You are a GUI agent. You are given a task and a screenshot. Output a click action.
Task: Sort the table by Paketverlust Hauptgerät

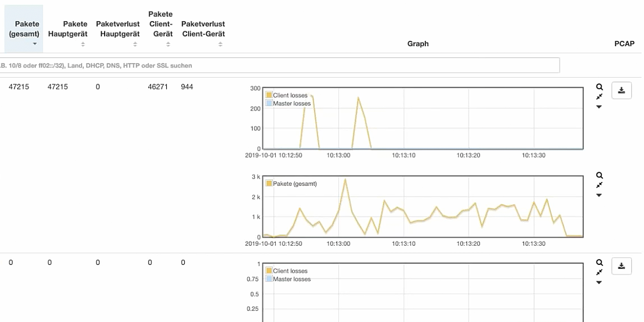point(118,29)
